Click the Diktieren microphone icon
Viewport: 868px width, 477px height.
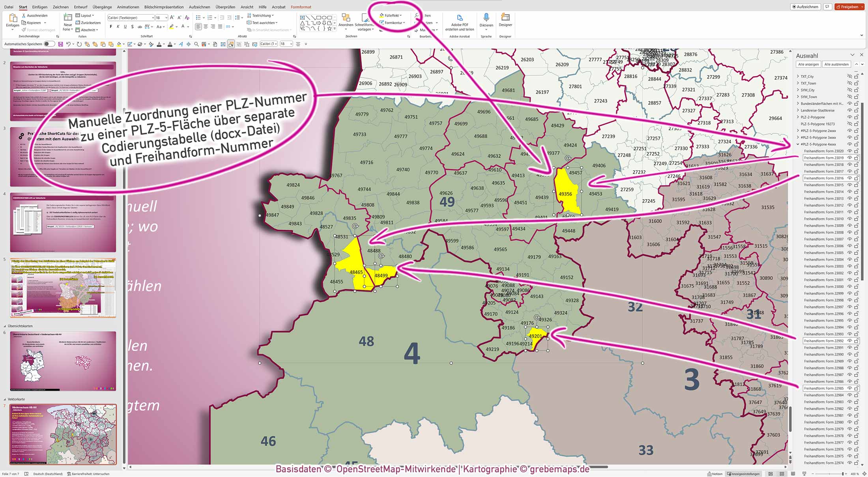pyautogui.click(x=486, y=17)
